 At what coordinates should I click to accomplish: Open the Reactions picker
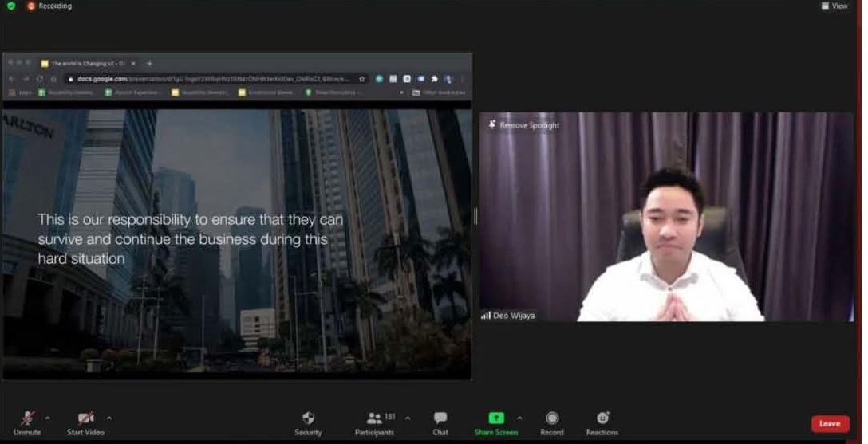coord(602,422)
